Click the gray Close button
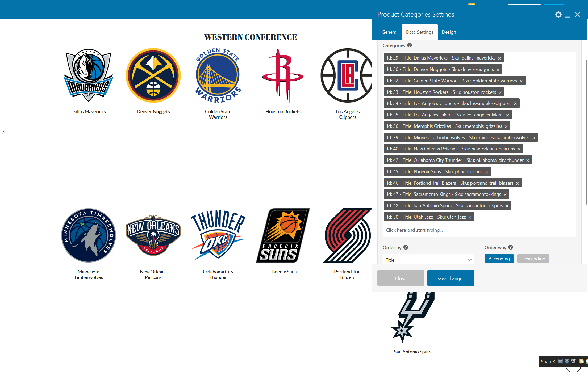 400,278
